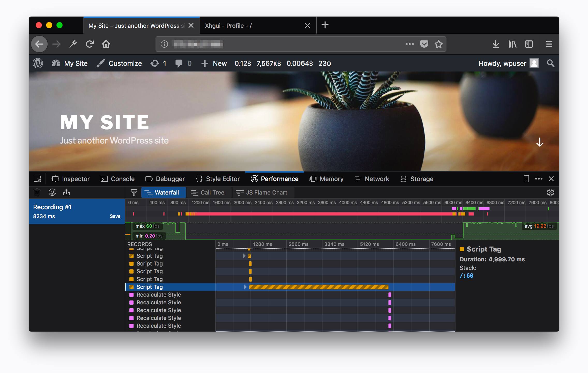Open the Firefox downloads panel
This screenshot has width=588, height=373.
click(x=496, y=44)
